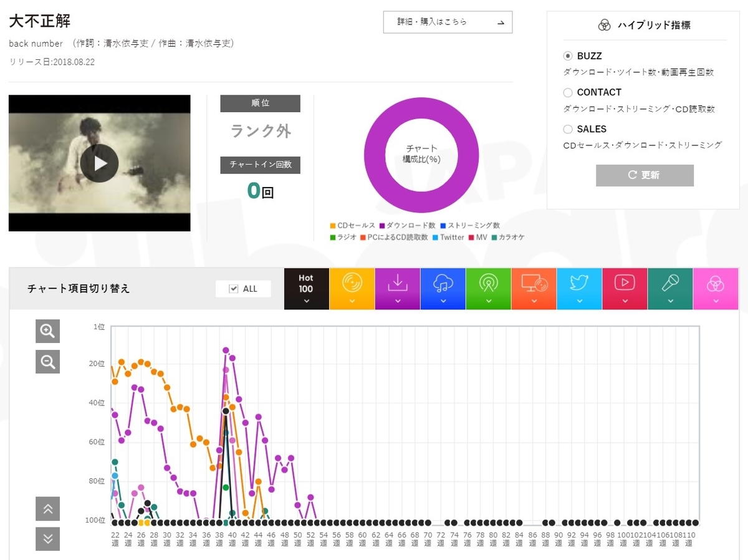
Task: Click the 1位 axis label
Action: [99, 327]
